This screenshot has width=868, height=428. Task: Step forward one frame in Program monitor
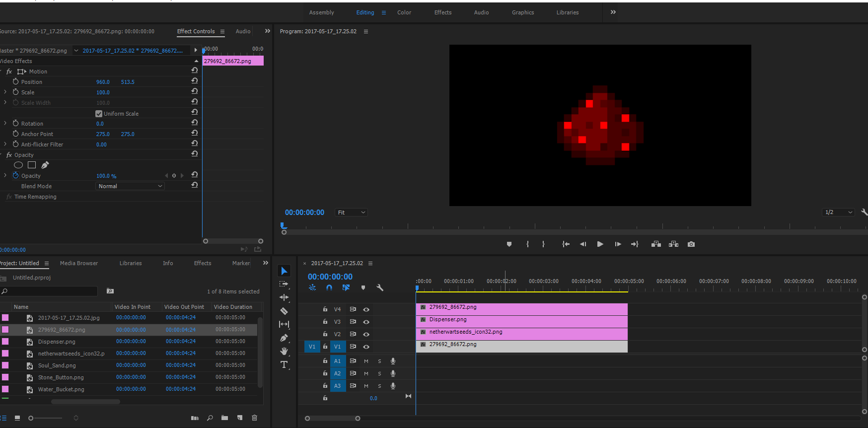(618, 244)
